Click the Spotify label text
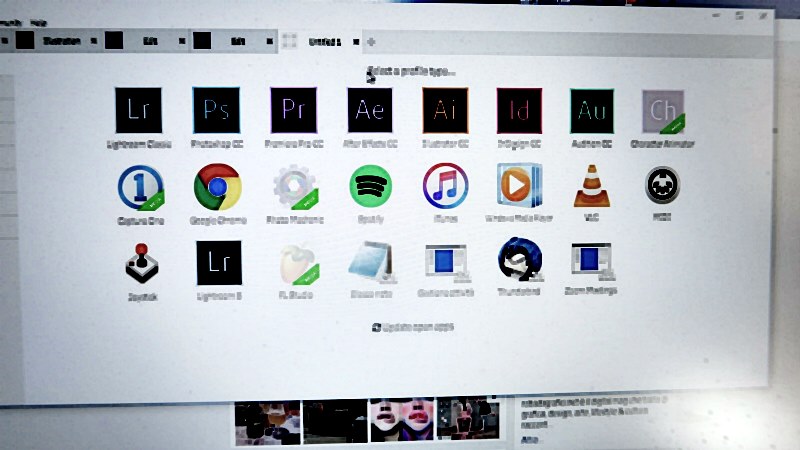The width and height of the screenshot is (800, 450). coord(371,219)
